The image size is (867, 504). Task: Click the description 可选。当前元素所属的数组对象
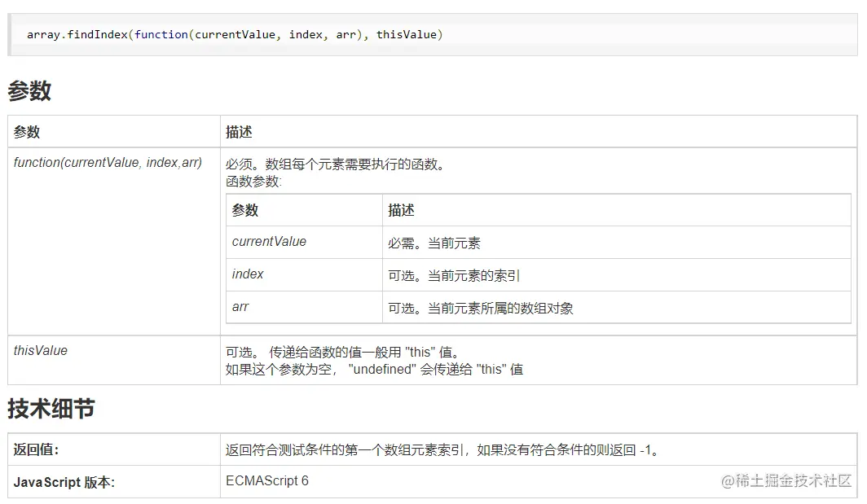(481, 308)
